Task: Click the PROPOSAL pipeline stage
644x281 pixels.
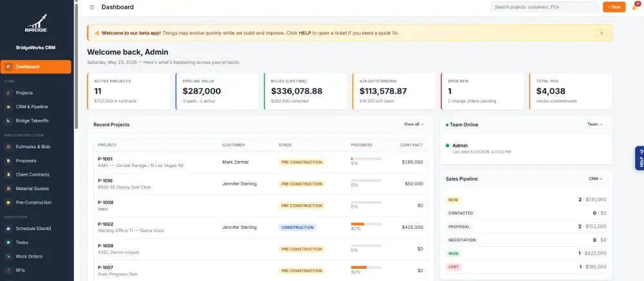Action: (x=459, y=226)
